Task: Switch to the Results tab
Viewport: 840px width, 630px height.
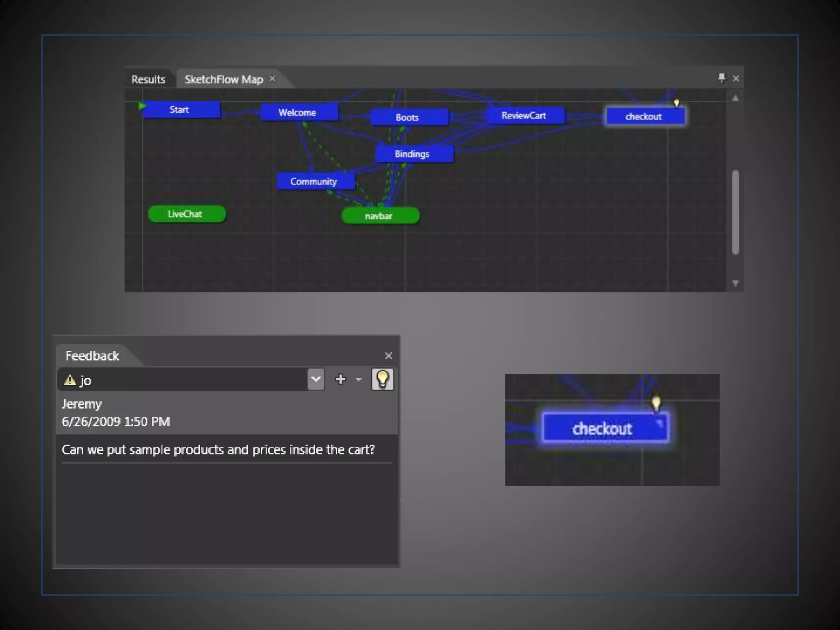Action: 148,79
